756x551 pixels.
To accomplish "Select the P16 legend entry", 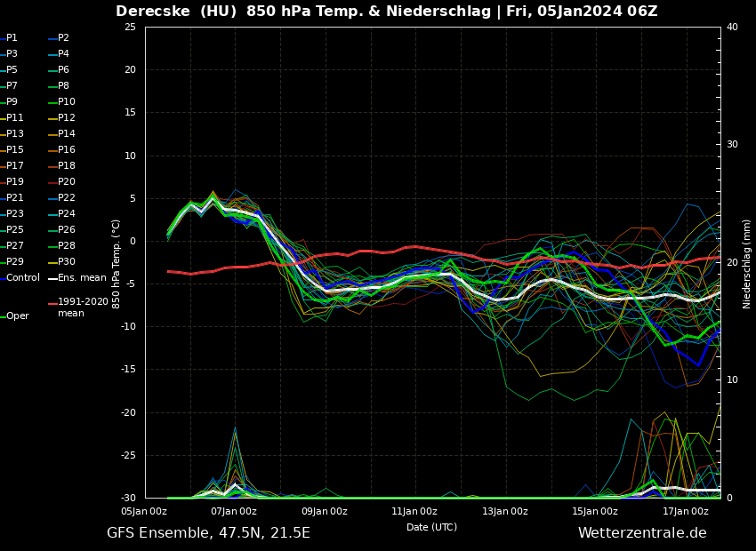I will 67,150.
